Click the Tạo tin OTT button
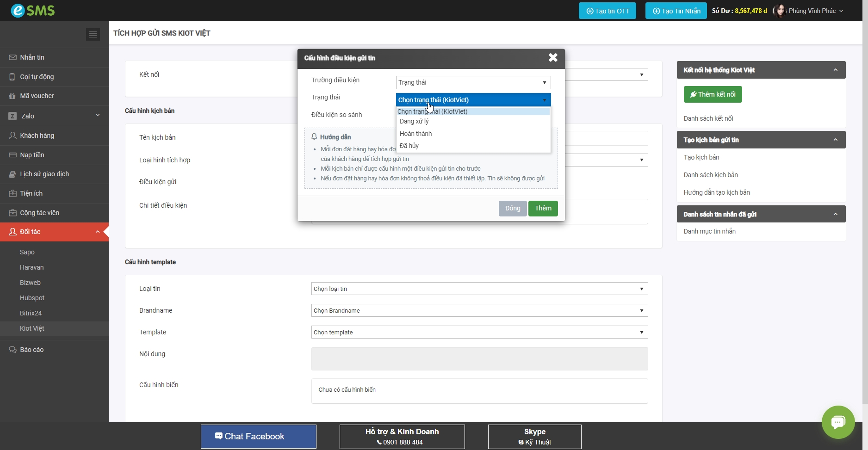868x450 pixels. point(607,11)
